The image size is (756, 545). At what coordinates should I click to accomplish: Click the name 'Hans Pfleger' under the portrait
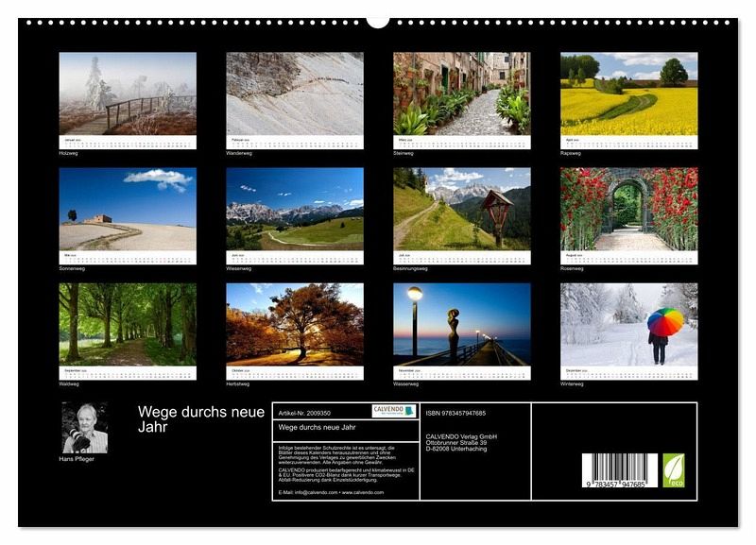[77, 459]
